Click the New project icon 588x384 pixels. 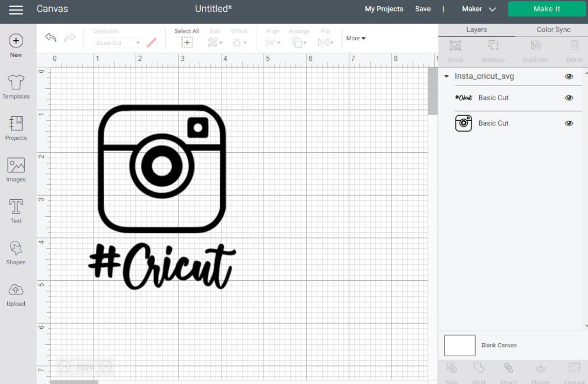[15, 40]
